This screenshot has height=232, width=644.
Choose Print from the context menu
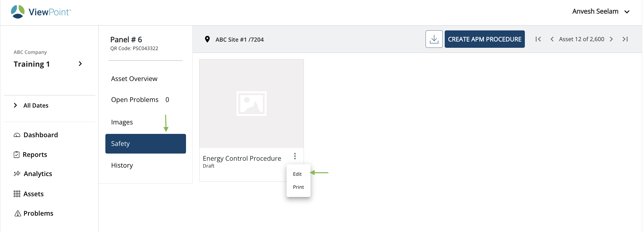(298, 187)
